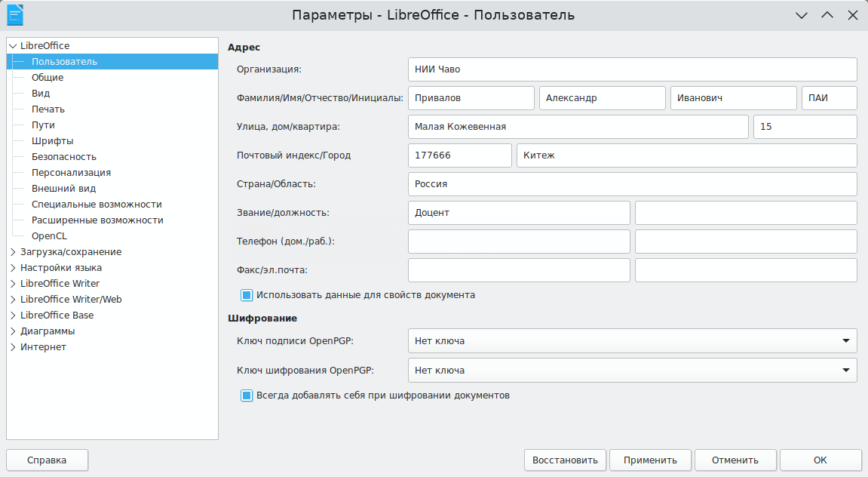The width and height of the screenshot is (868, 477).
Task: Click the Организация field with НИИ Чаво
Action: coord(632,69)
